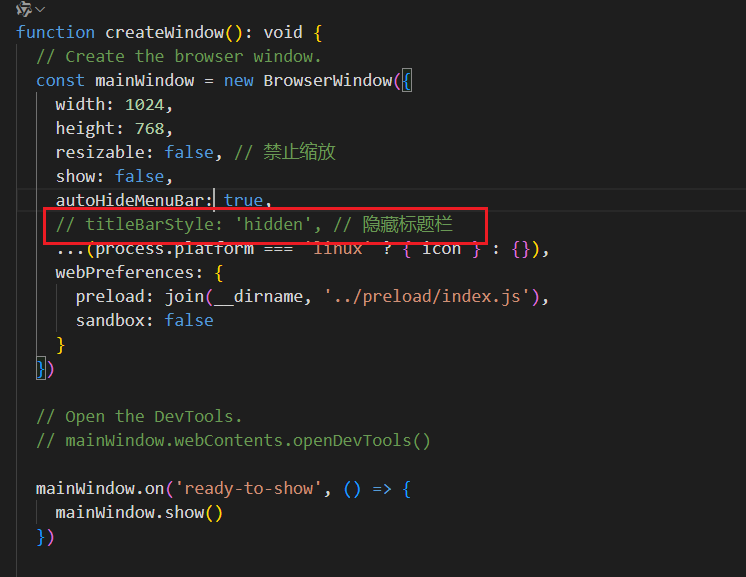The height and width of the screenshot is (577, 746).
Task: Click the value 768
Action: click(150, 128)
